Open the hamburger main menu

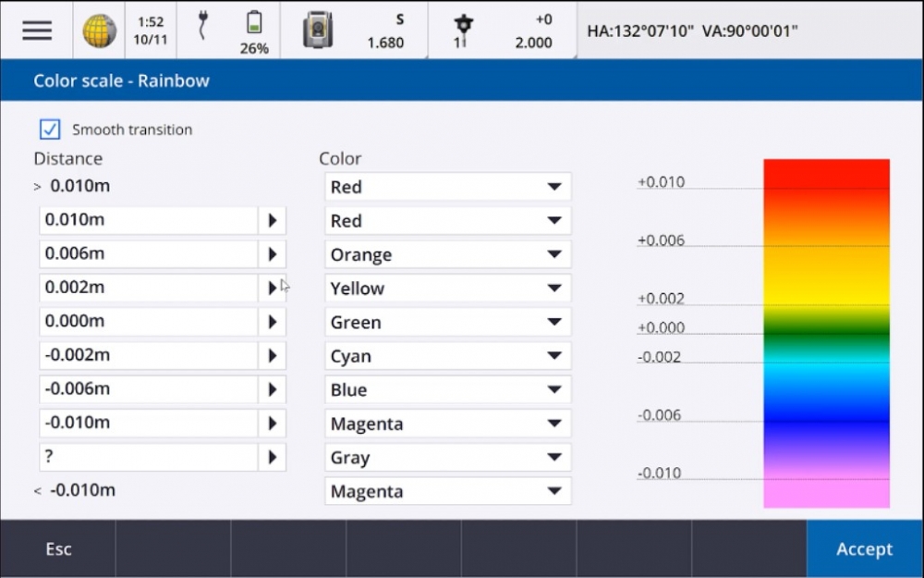37,30
